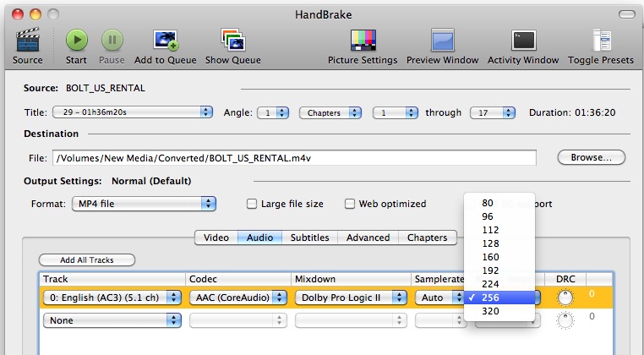The image size is (644, 355).
Task: Select bitrate 128 in the menu
Action: pos(499,243)
